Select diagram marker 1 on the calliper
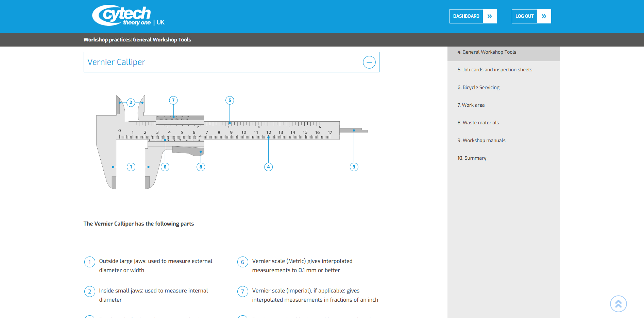Viewport: 644px width, 318px height. pos(131,167)
